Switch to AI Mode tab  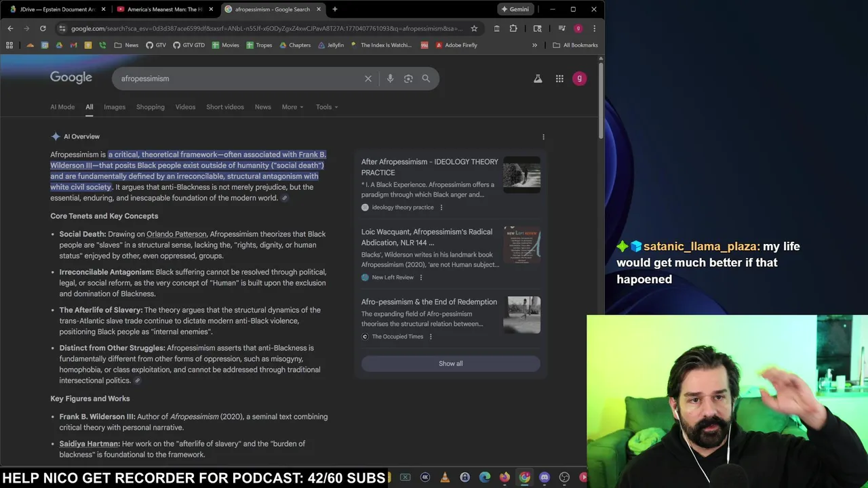click(x=62, y=106)
